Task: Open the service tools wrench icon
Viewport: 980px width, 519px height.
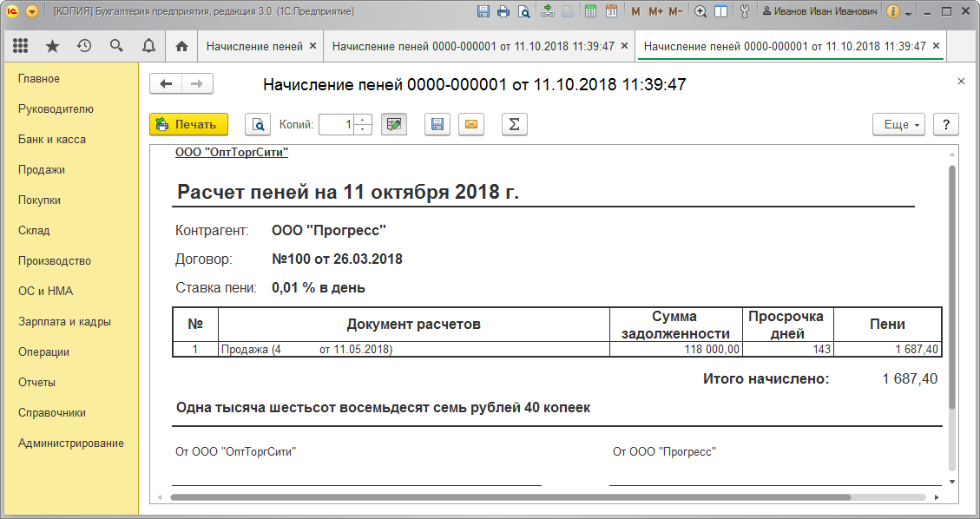Action: pos(744,11)
